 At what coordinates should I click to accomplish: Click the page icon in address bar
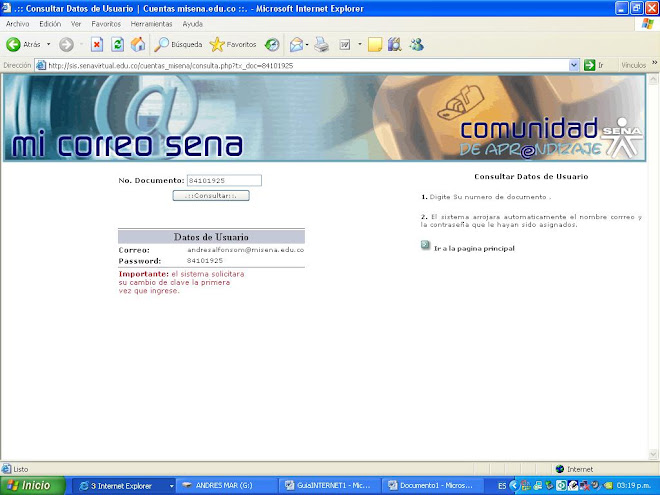41,65
